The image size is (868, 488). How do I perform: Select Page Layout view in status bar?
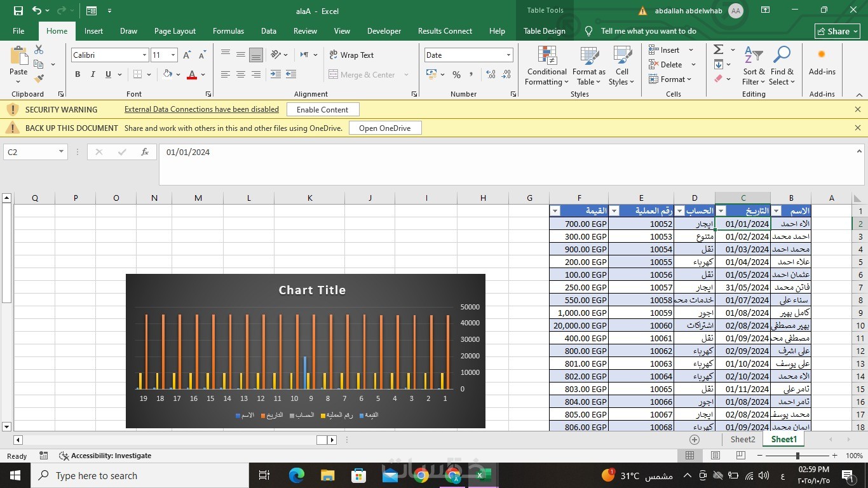(x=715, y=456)
